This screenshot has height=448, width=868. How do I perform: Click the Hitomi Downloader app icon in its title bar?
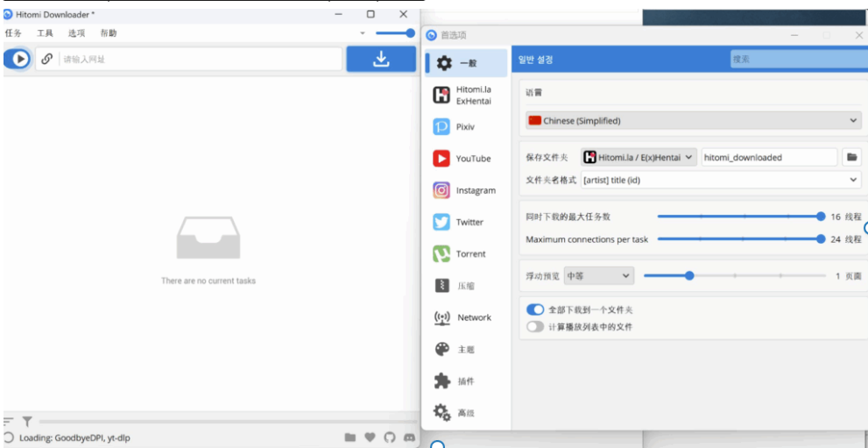(8, 14)
